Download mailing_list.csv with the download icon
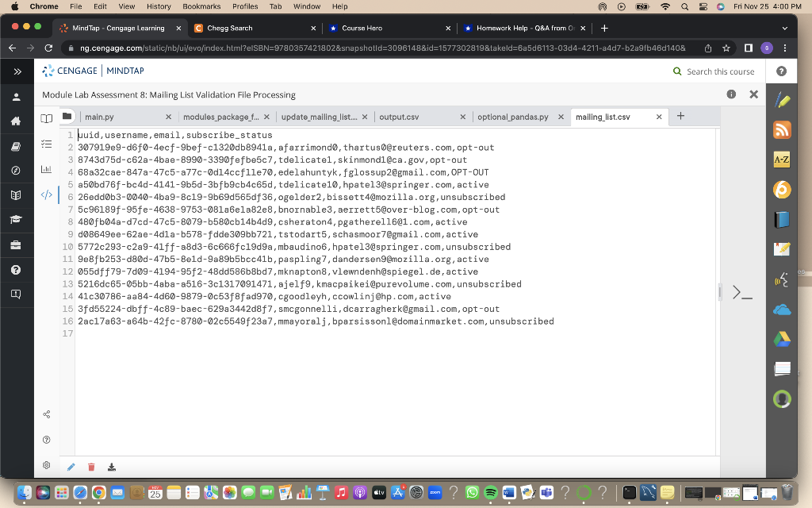This screenshot has width=812, height=508. click(x=112, y=466)
